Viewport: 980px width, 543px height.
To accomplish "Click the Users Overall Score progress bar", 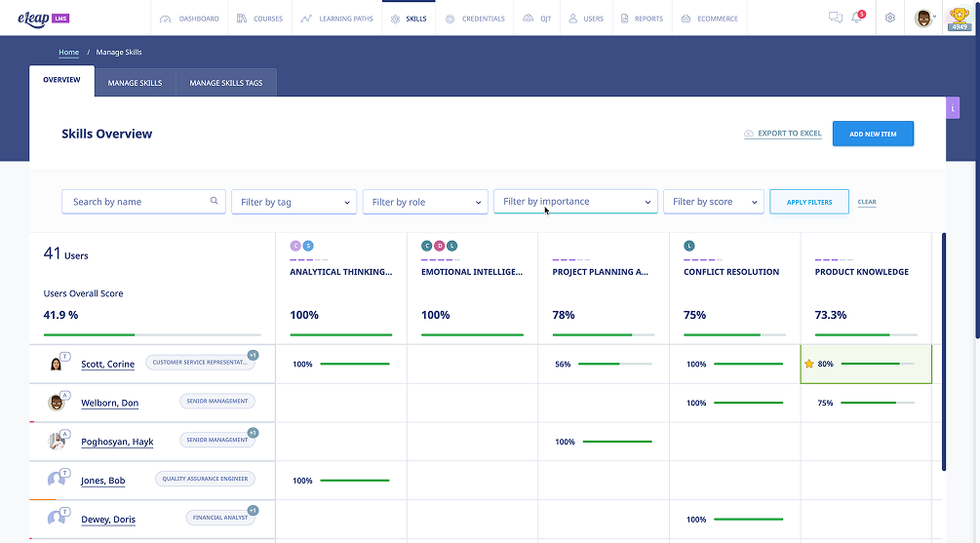I will 152,335.
